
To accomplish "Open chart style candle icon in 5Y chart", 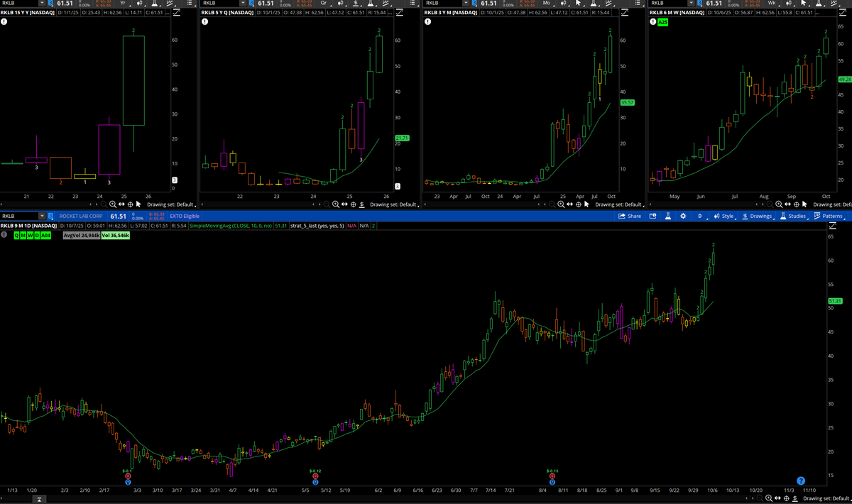I will [x=341, y=3].
